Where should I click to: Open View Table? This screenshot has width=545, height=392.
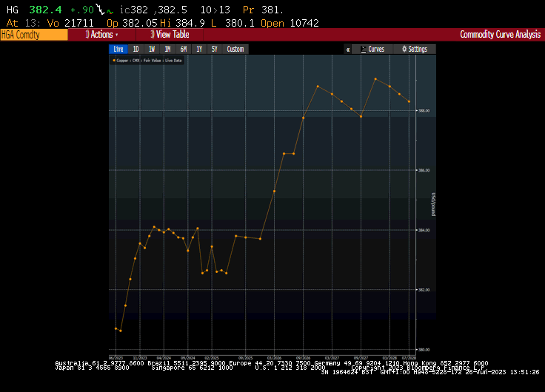tap(170, 35)
